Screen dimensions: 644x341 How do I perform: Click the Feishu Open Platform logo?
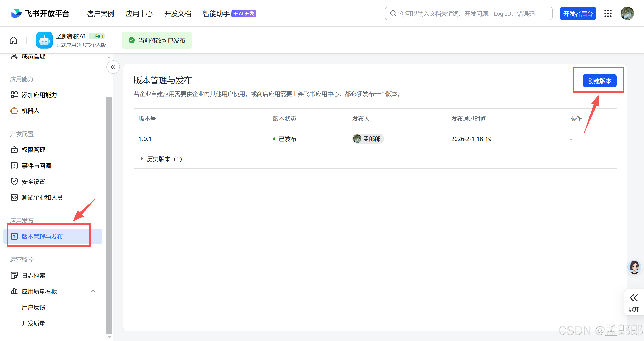[40, 13]
